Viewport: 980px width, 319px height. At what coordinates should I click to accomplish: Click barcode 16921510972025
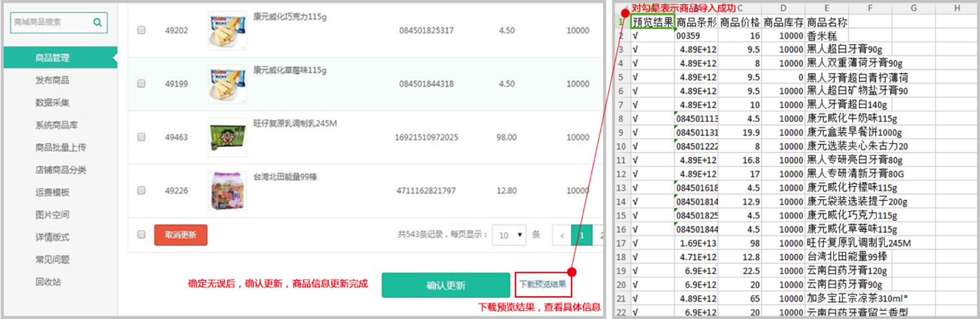click(427, 137)
